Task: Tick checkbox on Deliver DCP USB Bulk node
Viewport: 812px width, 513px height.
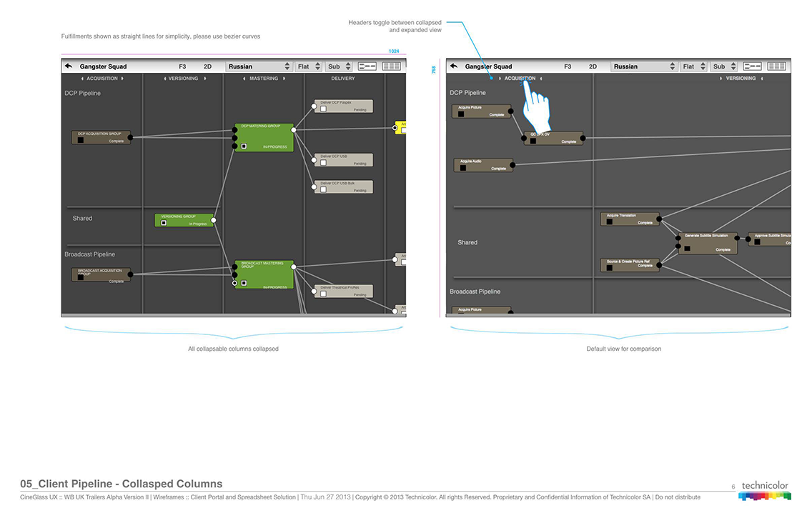Action: (323, 189)
